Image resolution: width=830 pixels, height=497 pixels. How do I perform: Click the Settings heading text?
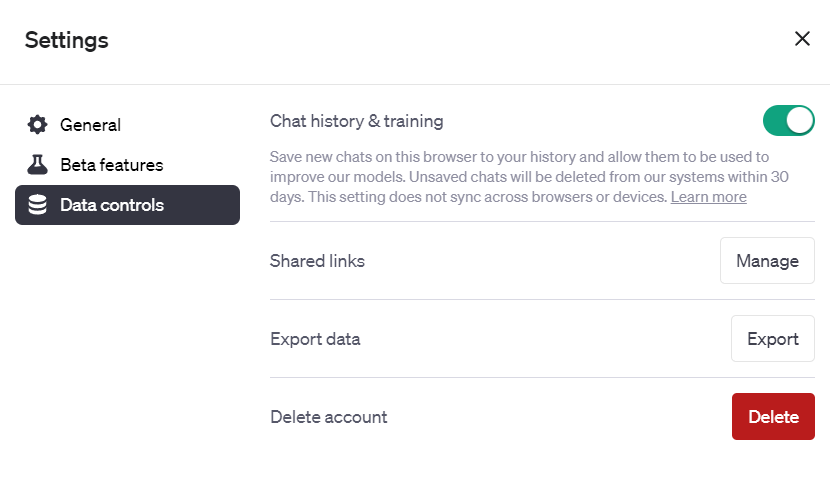point(67,40)
